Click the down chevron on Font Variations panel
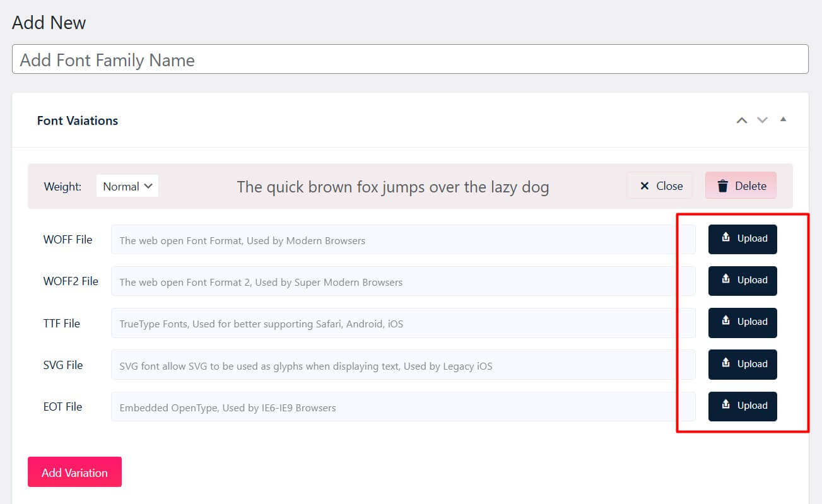This screenshot has width=822, height=504. click(x=762, y=120)
